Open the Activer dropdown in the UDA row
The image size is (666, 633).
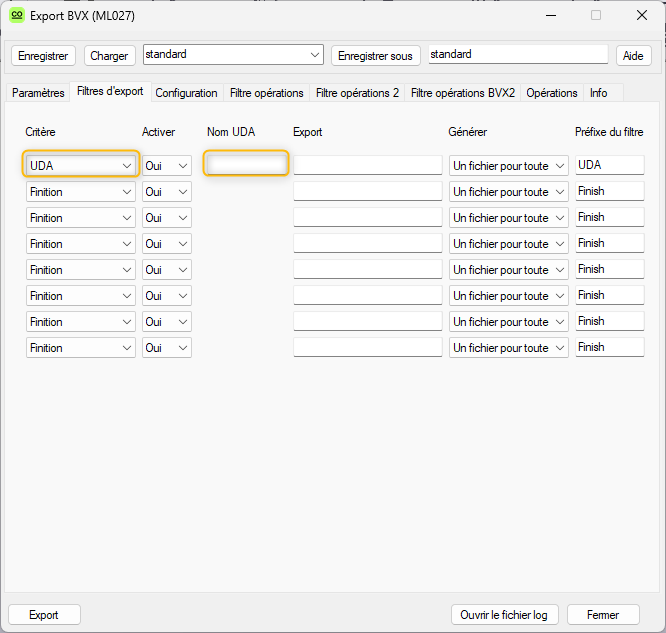click(167, 166)
